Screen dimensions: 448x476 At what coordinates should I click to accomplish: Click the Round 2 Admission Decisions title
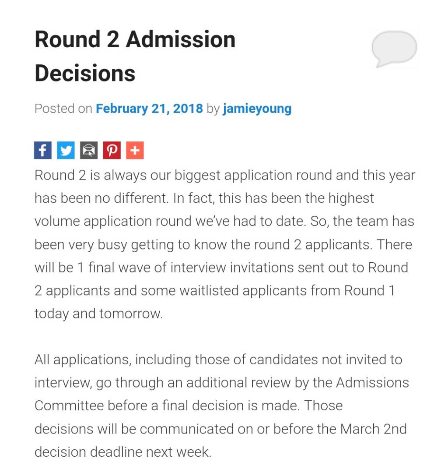(x=135, y=56)
